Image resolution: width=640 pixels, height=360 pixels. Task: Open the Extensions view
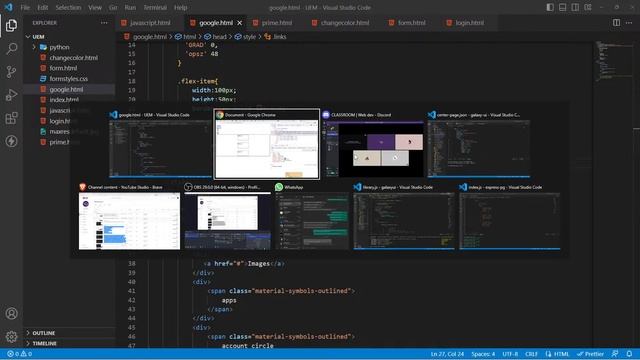[11, 118]
